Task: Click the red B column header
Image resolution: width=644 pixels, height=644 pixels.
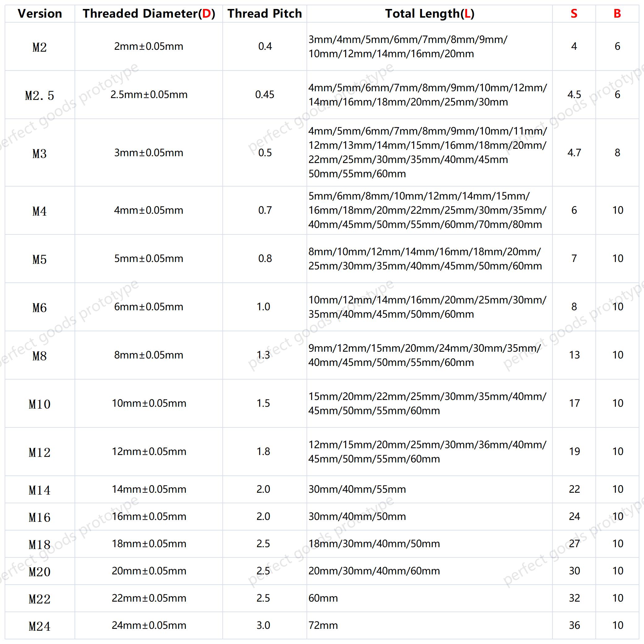Action: point(617,14)
